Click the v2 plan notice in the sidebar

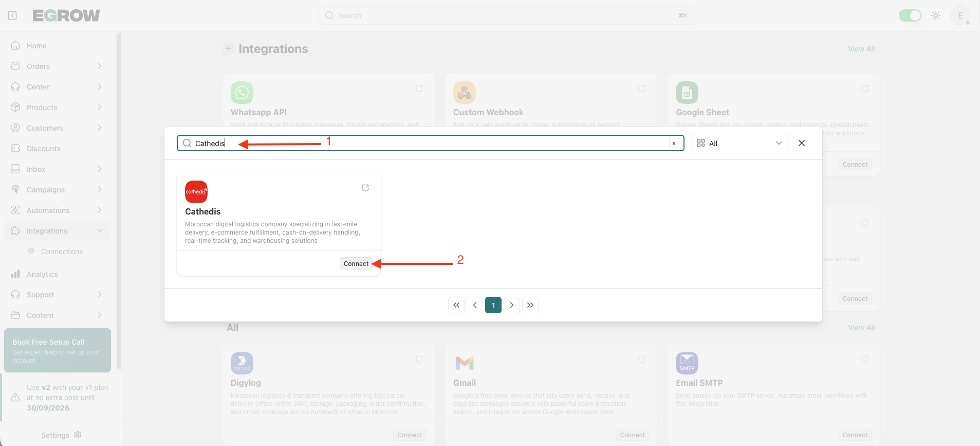(x=62, y=398)
